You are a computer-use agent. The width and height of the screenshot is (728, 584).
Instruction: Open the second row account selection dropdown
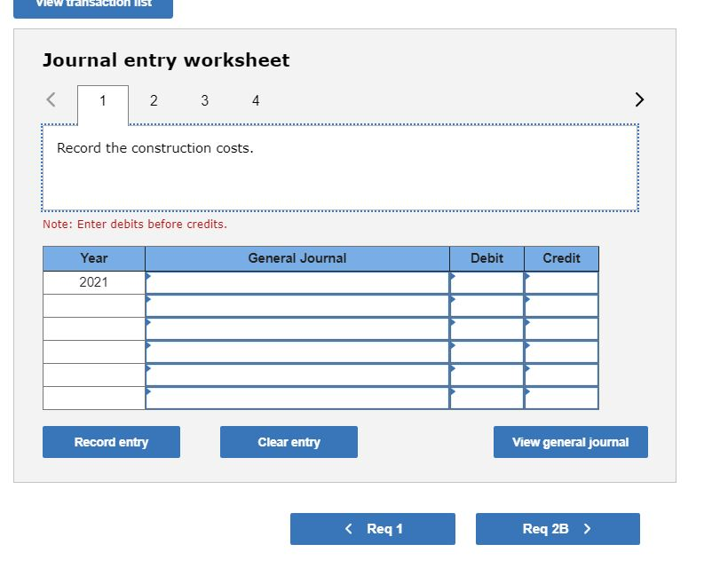297,304
